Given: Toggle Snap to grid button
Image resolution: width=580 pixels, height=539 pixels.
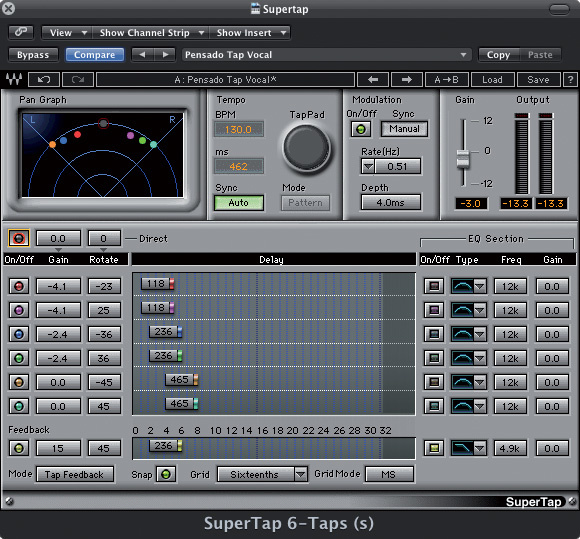Looking at the screenshot, I should pos(166,474).
